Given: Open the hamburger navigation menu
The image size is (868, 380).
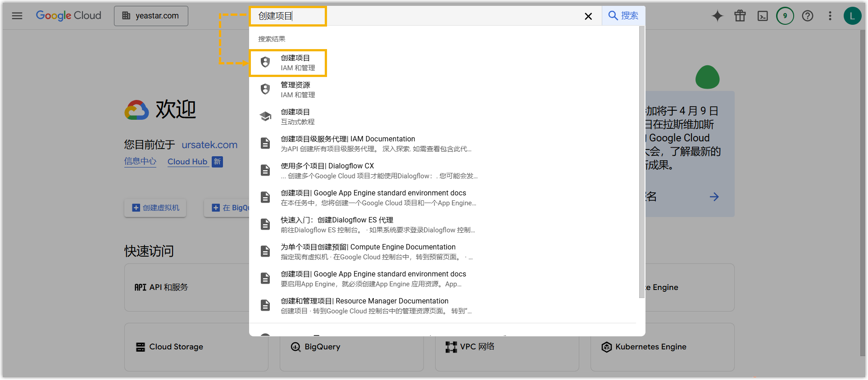Looking at the screenshot, I should pos(17,16).
